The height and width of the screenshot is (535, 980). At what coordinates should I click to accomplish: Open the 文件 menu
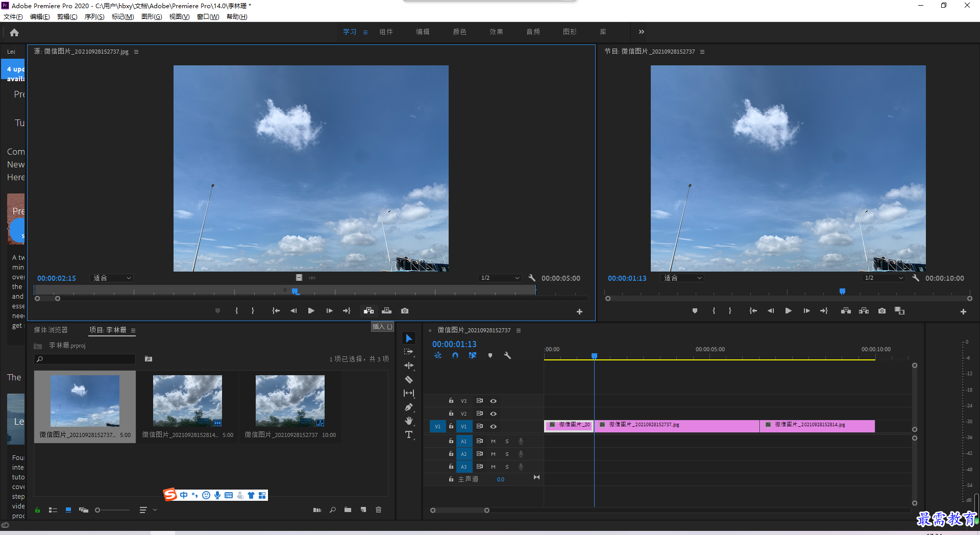[13, 17]
